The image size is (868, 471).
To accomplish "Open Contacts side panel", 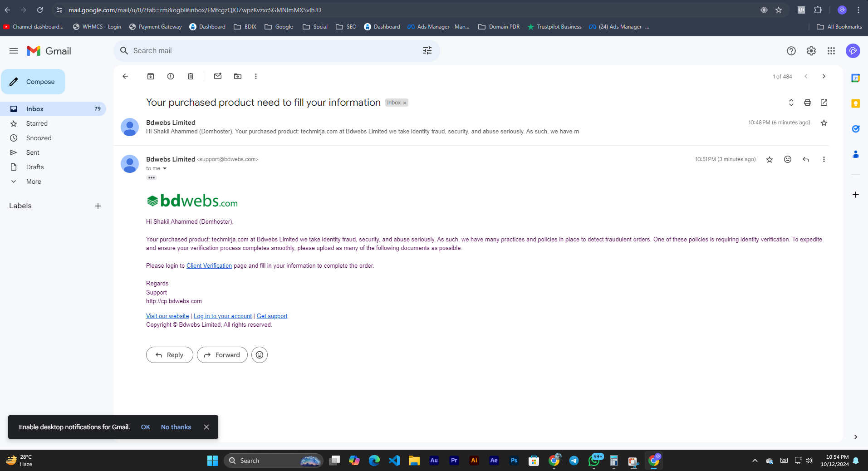I will tap(856, 154).
